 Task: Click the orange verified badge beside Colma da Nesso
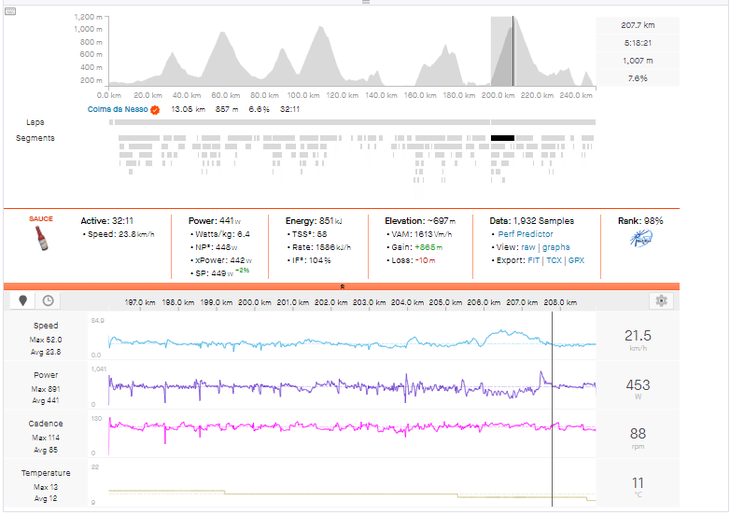click(x=155, y=109)
